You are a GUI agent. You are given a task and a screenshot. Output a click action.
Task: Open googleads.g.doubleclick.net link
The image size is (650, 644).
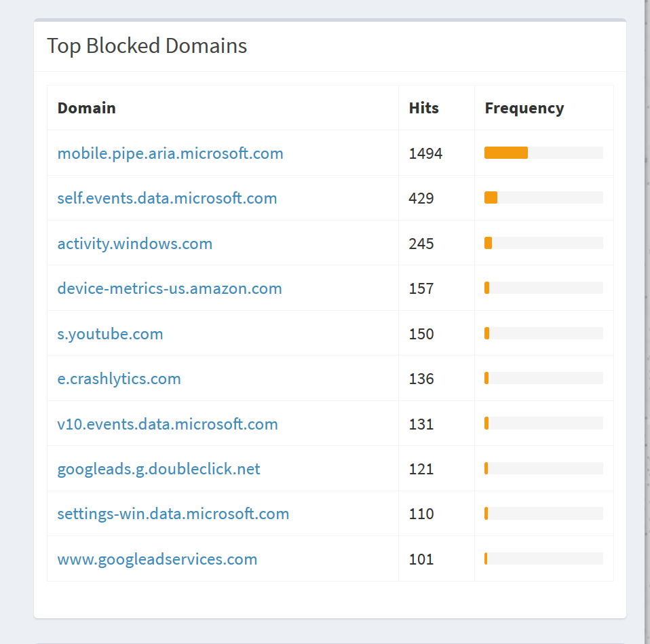pos(159,469)
